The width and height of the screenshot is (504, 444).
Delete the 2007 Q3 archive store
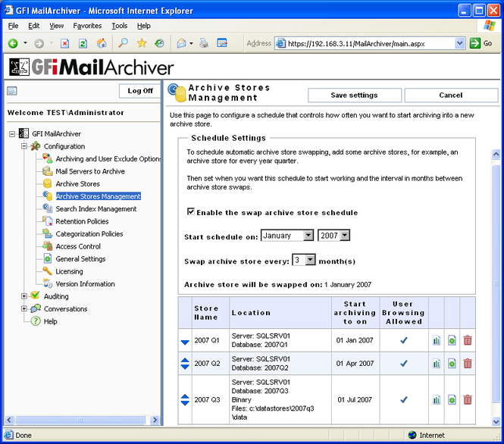coord(468,399)
